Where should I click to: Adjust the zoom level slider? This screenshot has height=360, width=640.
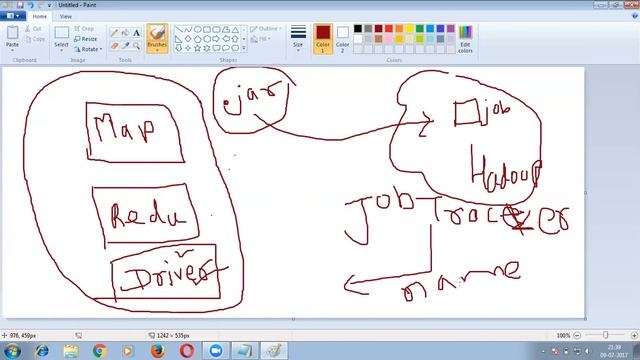pos(605,335)
